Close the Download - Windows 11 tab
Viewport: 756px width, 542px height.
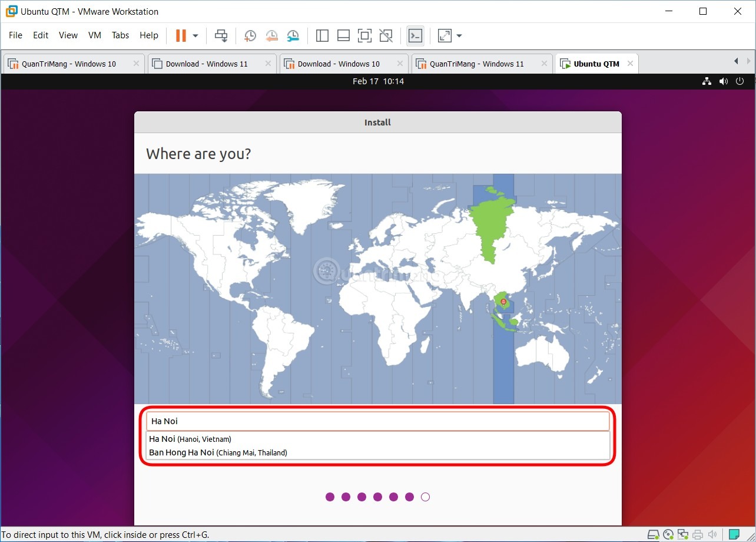tap(268, 64)
